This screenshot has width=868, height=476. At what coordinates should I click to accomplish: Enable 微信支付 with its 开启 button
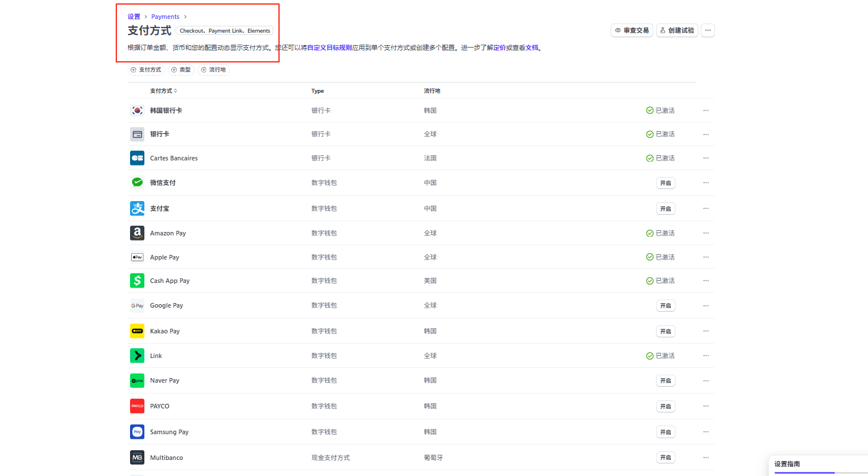tap(665, 183)
